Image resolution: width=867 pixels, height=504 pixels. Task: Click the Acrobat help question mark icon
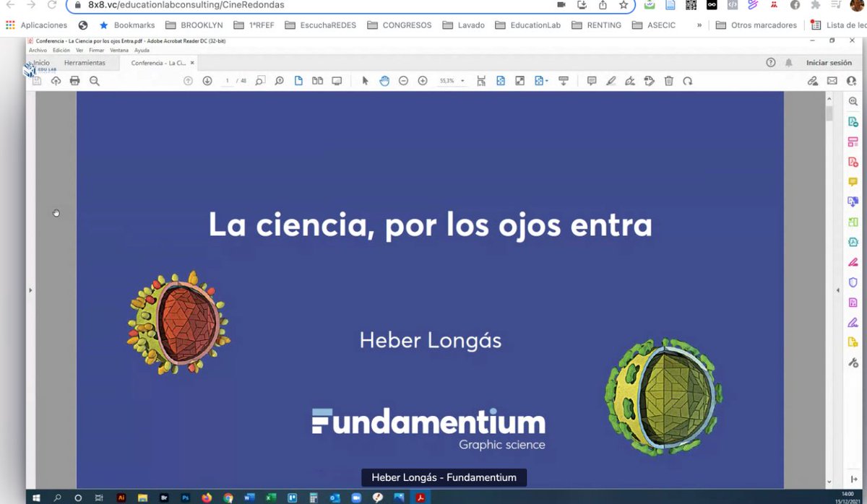tap(771, 63)
